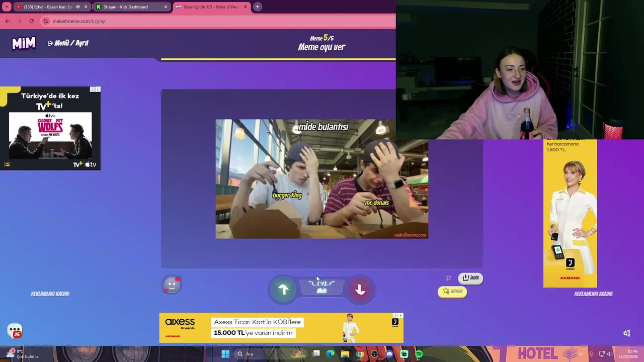The image size is (644, 362).
Task: Open the Axess Ticari Kart banner ad
Action: coord(281,328)
